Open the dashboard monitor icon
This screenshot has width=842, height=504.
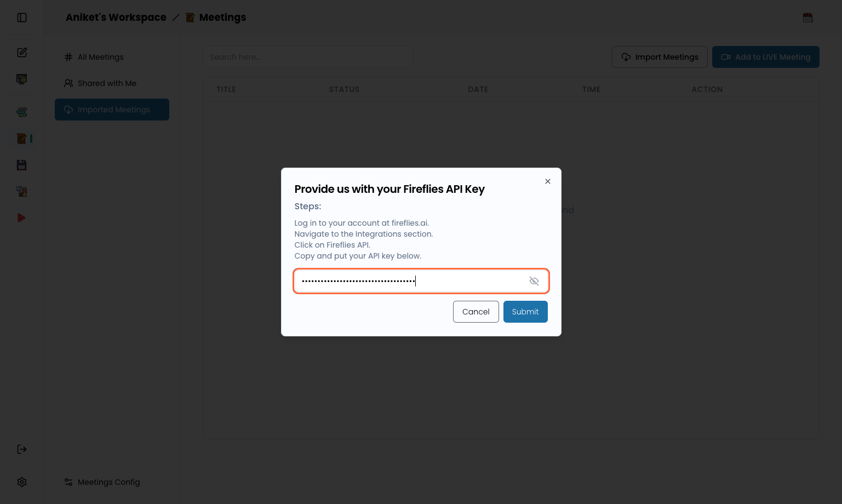22,79
